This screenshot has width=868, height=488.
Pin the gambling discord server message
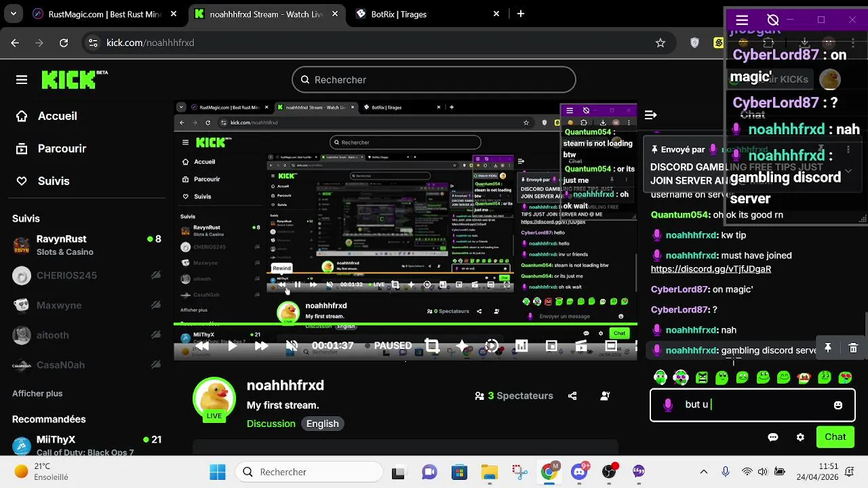[x=828, y=348]
